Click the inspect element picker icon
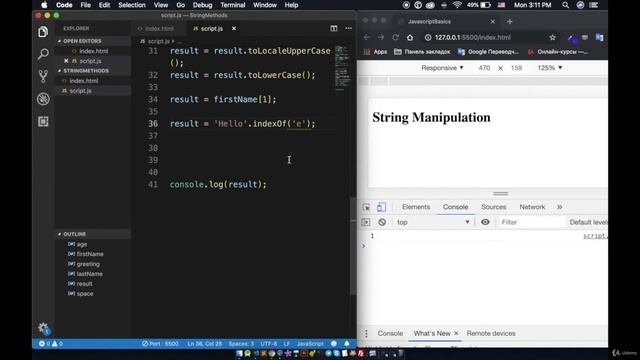The height and width of the screenshot is (360, 640). [x=366, y=207]
